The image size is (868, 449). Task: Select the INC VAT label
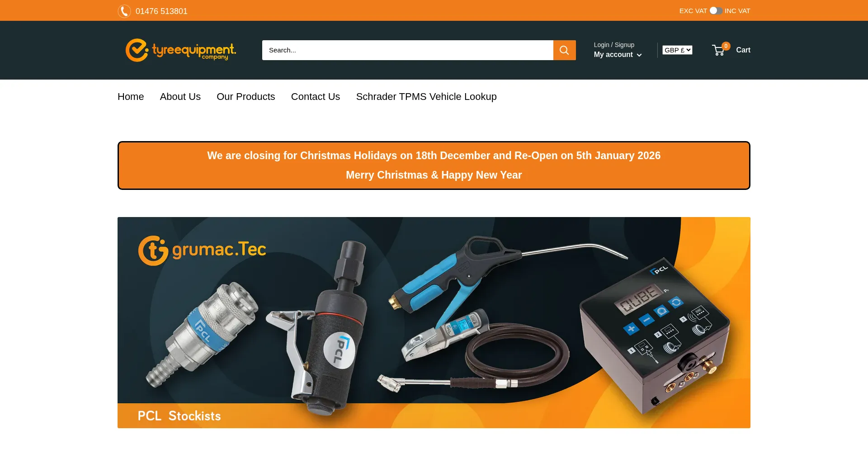pyautogui.click(x=737, y=11)
